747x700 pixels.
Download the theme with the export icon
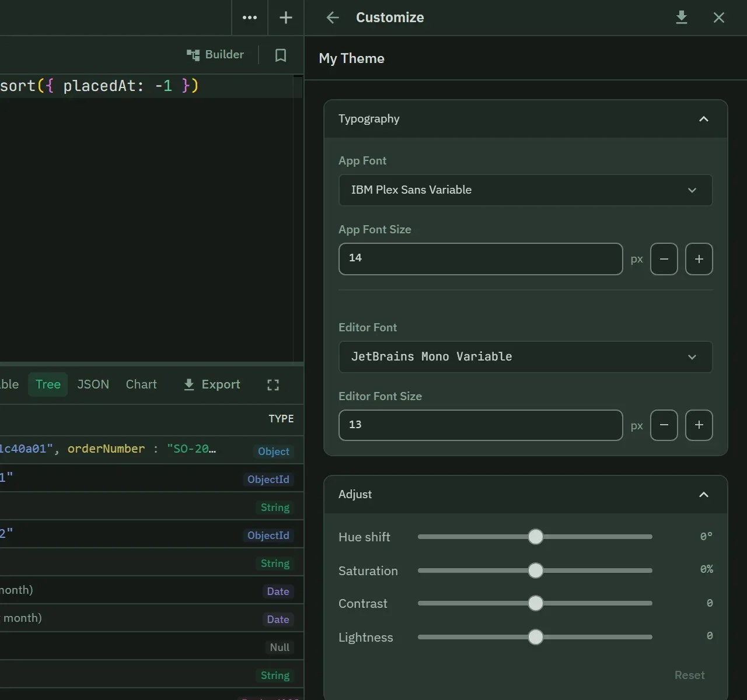pyautogui.click(x=682, y=17)
